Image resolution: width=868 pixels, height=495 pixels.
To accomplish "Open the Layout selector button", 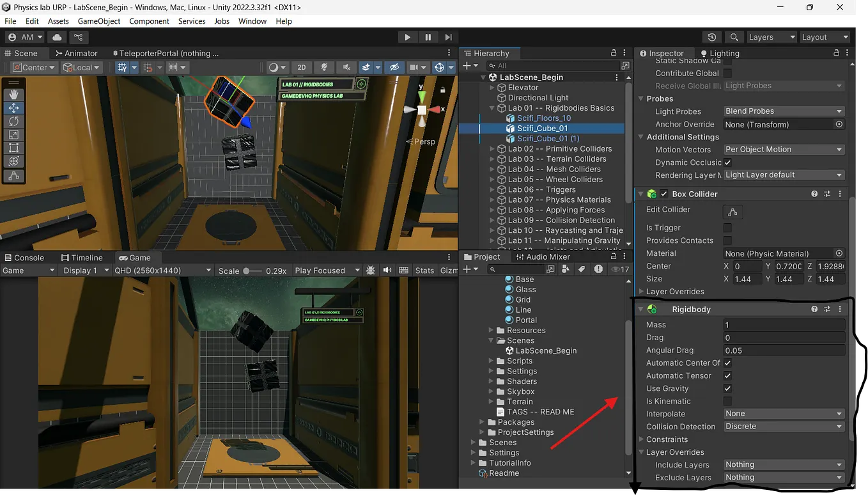I will click(x=825, y=37).
